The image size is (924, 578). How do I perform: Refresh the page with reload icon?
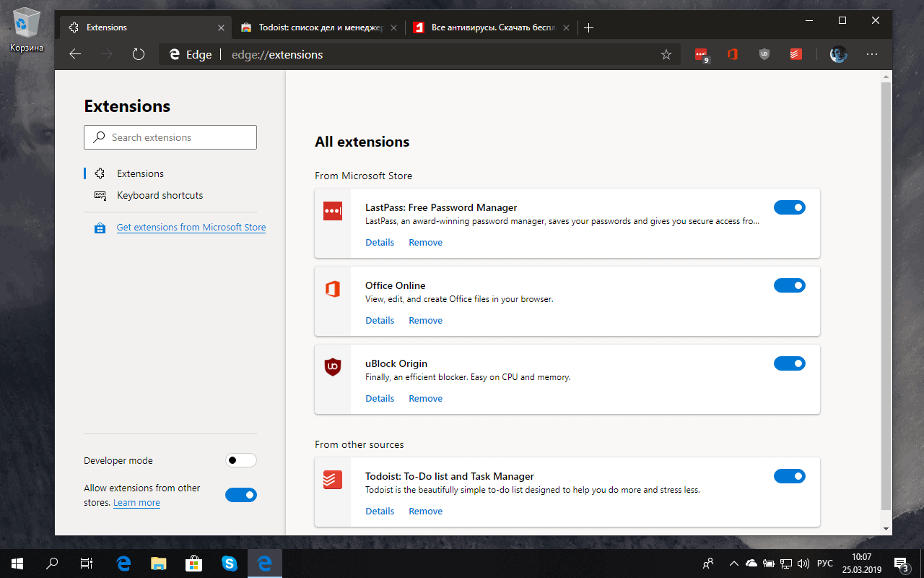point(139,54)
